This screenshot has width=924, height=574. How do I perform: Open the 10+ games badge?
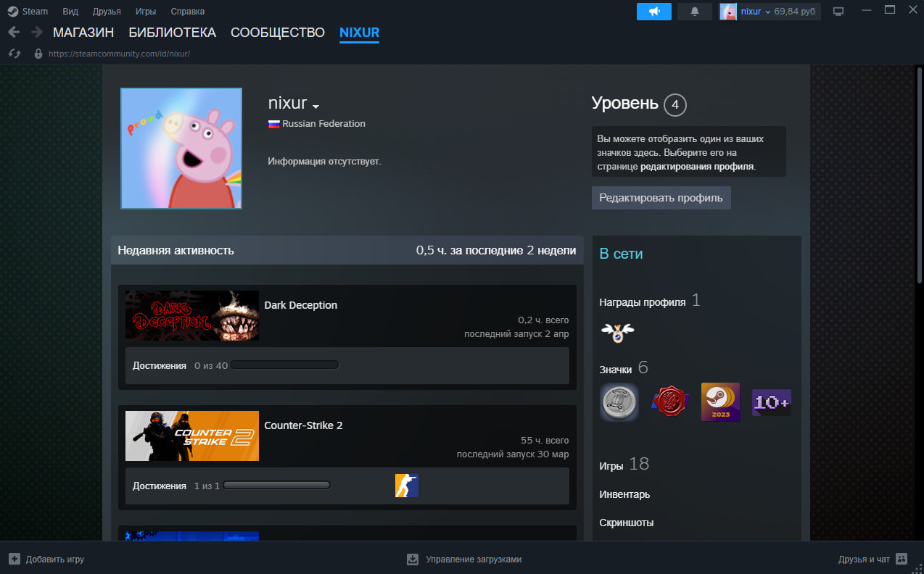(x=771, y=402)
